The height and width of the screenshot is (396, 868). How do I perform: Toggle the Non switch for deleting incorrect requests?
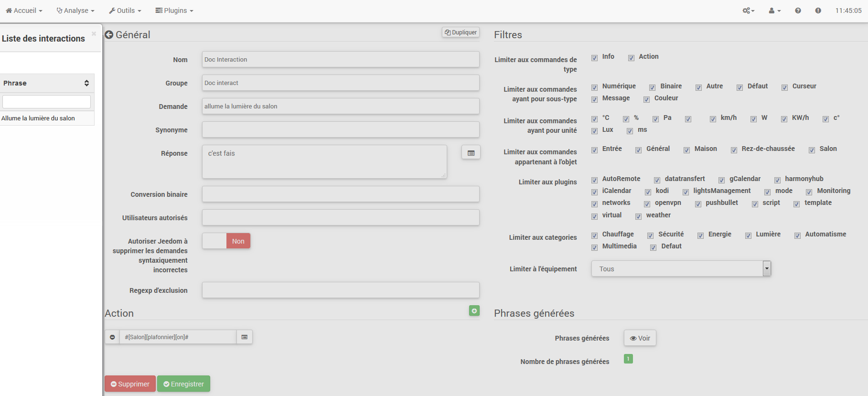pyautogui.click(x=226, y=241)
